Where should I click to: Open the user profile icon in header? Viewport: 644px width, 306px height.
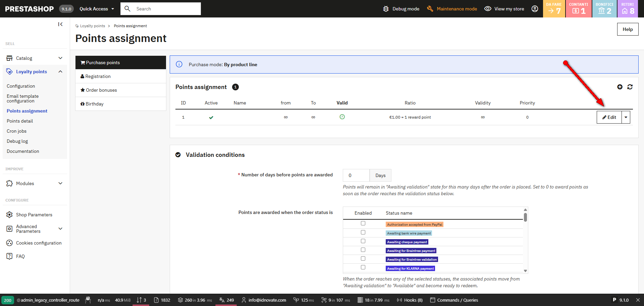tap(535, 9)
